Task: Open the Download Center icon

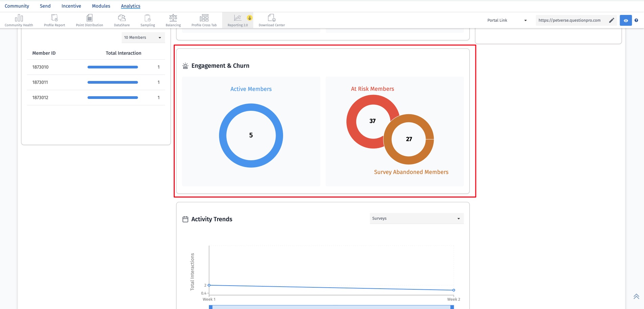Action: tap(272, 18)
